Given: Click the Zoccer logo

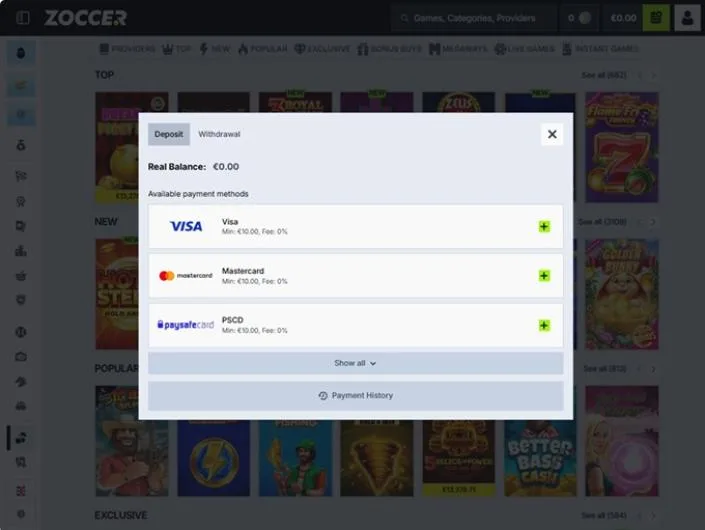Looking at the screenshot, I should [85, 18].
